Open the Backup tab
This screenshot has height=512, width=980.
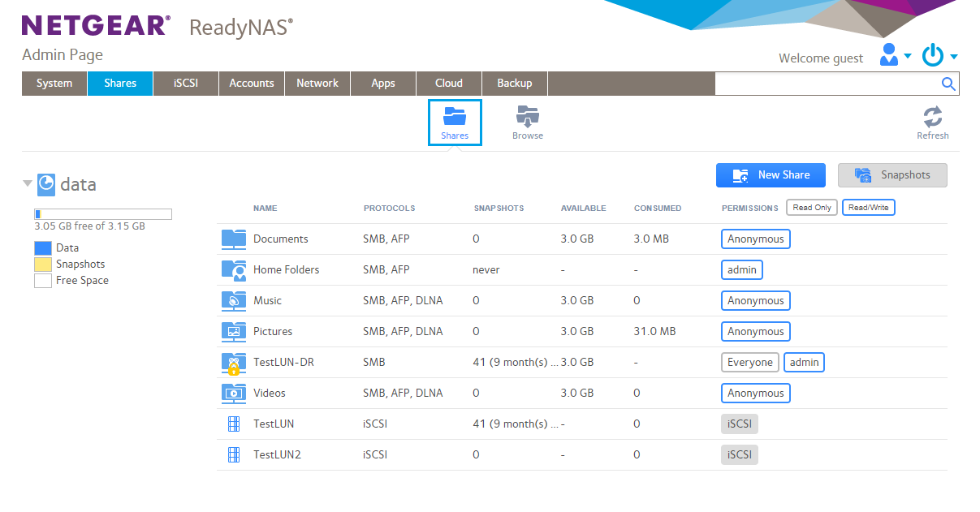pos(514,84)
